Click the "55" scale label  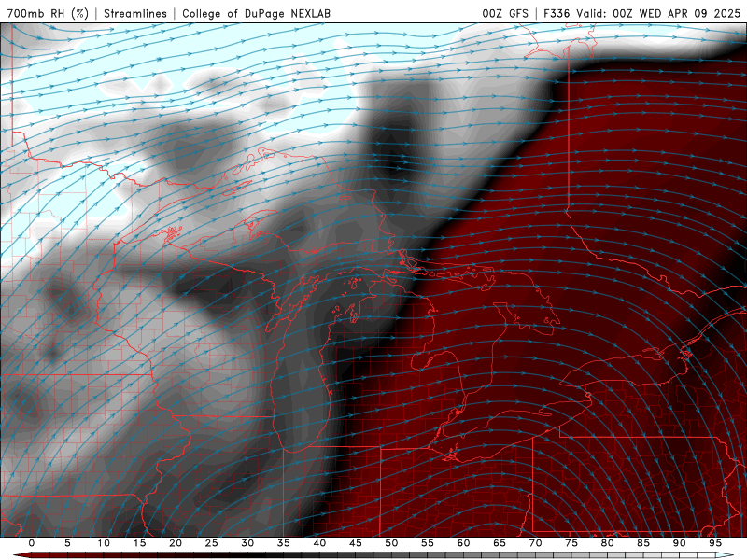click(x=428, y=543)
